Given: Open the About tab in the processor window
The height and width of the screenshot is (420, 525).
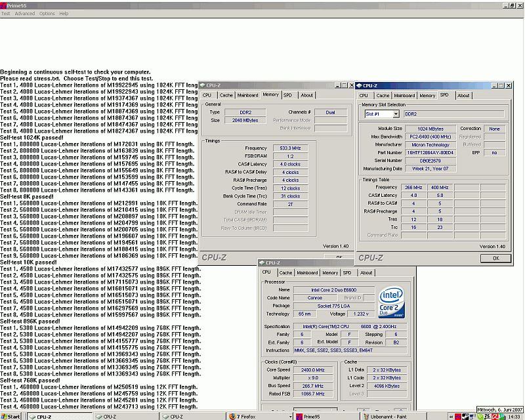Looking at the screenshot, I should [366, 272].
